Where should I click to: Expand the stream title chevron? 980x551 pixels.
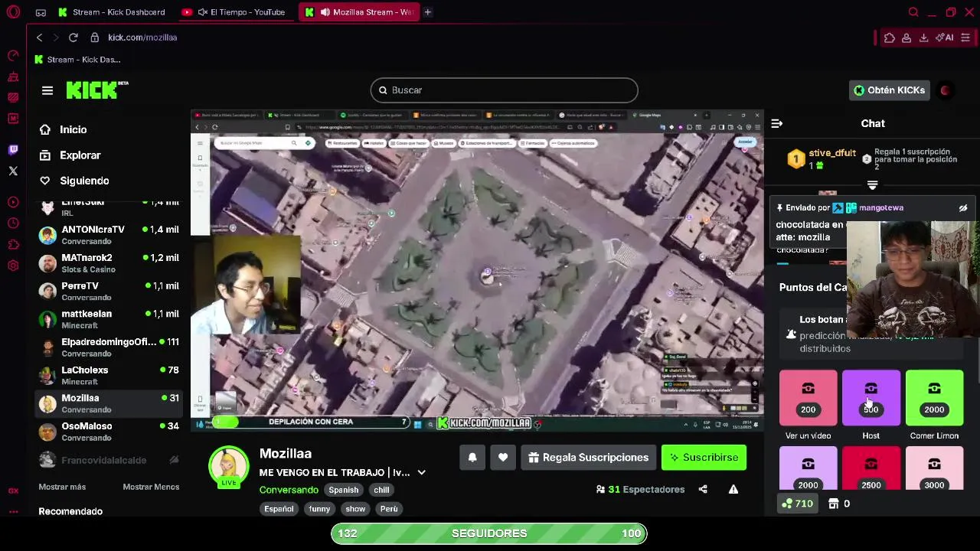[x=421, y=473]
